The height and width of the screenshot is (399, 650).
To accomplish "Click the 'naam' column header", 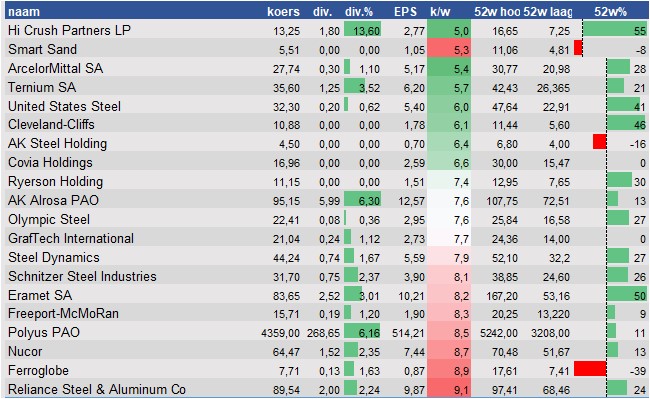I will [x=24, y=12].
